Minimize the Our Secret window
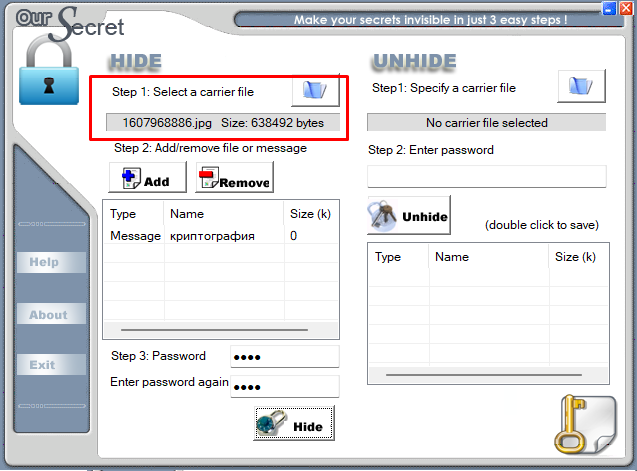 click(x=609, y=8)
